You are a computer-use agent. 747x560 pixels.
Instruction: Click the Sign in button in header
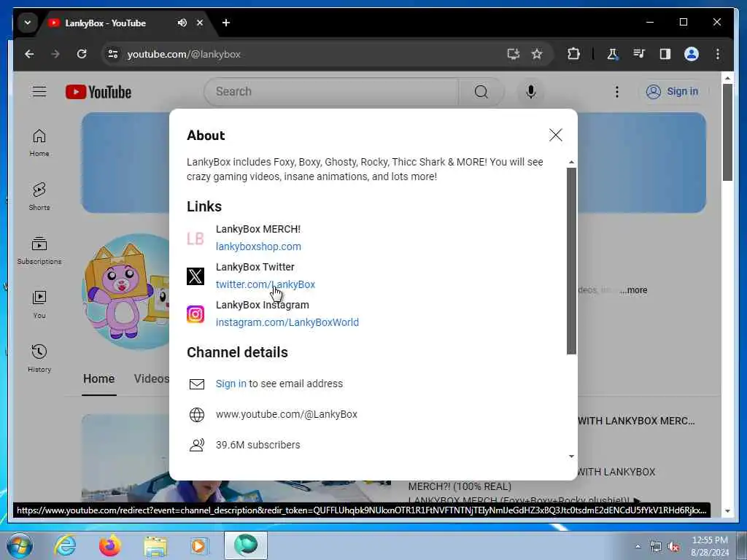point(672,91)
